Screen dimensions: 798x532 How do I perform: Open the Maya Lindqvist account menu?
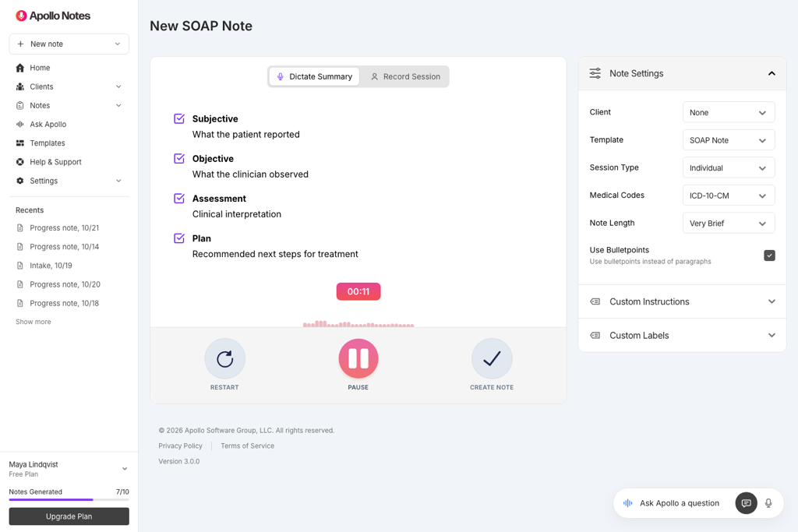[69, 469]
